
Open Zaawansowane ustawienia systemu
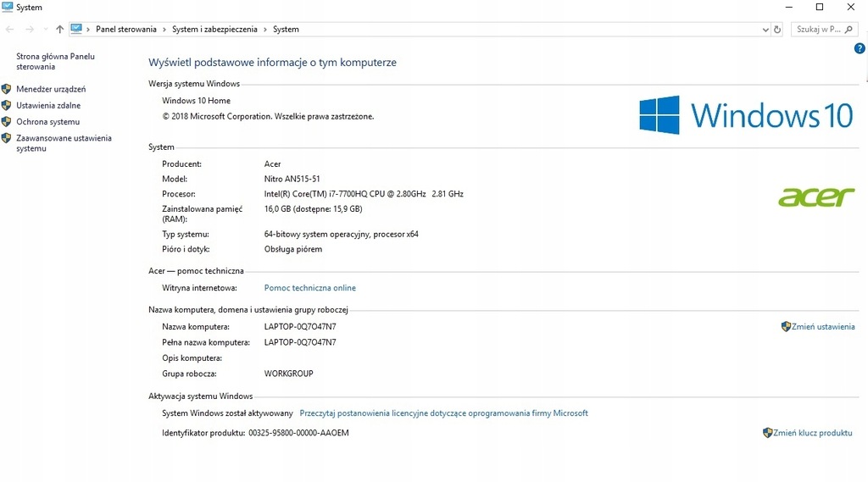pos(64,143)
